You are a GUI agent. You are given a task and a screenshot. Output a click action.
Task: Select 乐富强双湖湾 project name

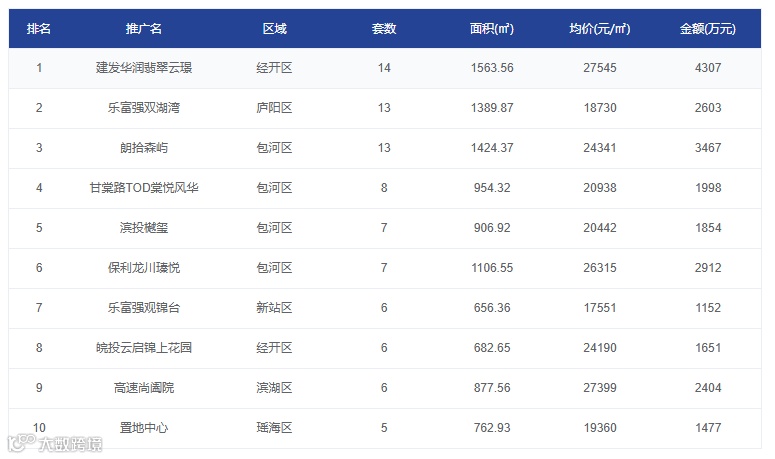[x=144, y=108]
